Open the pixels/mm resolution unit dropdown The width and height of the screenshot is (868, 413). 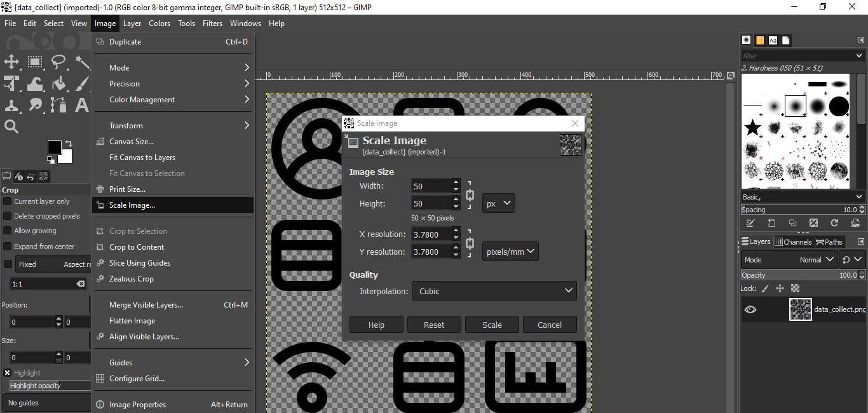pyautogui.click(x=510, y=252)
